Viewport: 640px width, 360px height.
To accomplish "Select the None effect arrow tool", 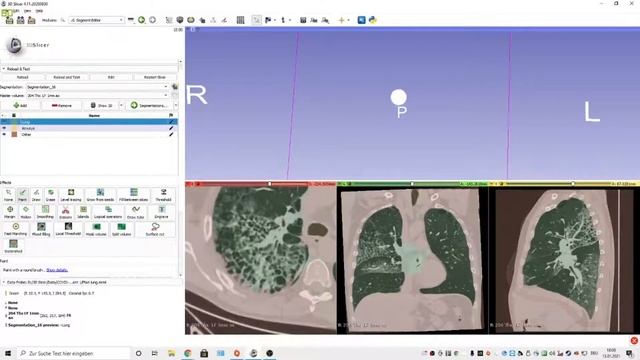I will point(9,195).
